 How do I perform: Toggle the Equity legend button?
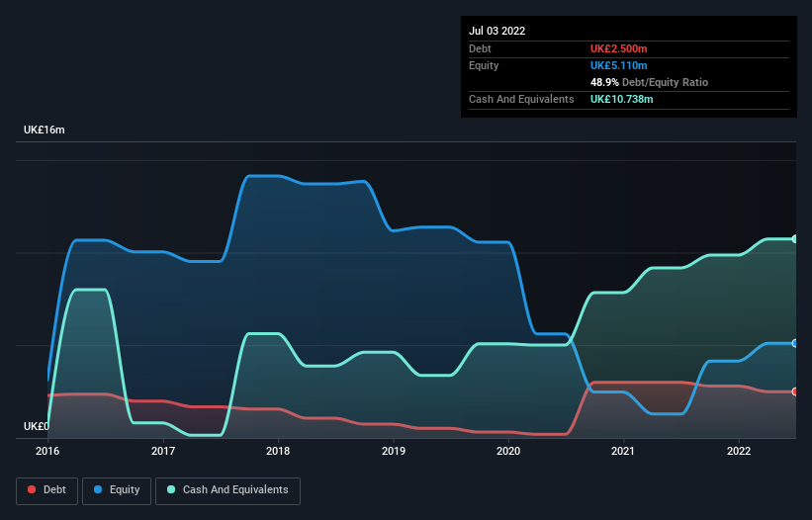117,490
